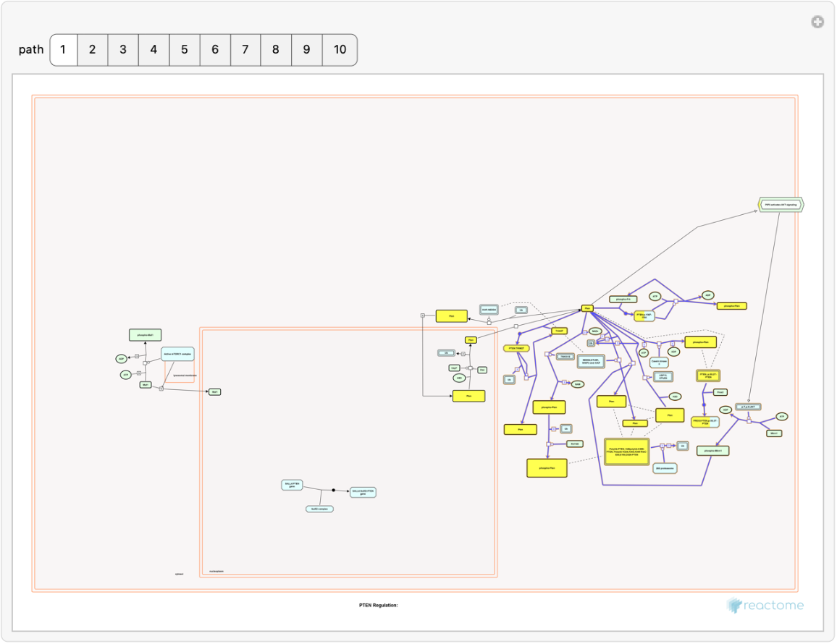Select path option 1
This screenshot has height=644, width=837.
(x=63, y=50)
